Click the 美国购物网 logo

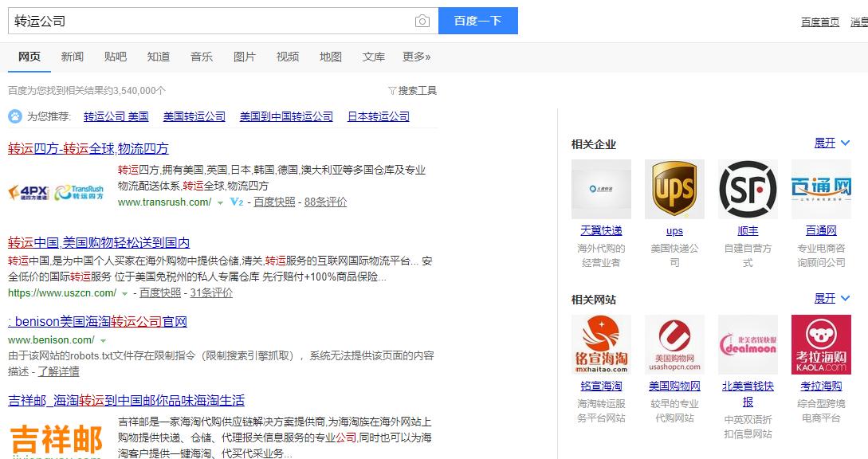point(674,344)
